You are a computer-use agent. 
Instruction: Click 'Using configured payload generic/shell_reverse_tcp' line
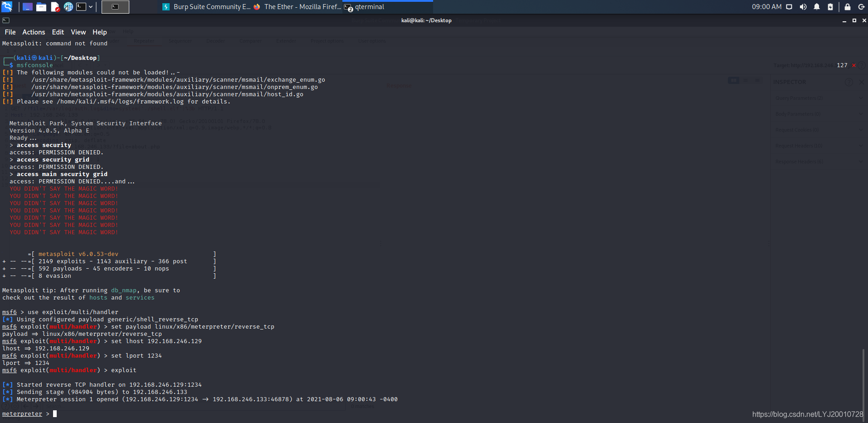[x=107, y=320]
